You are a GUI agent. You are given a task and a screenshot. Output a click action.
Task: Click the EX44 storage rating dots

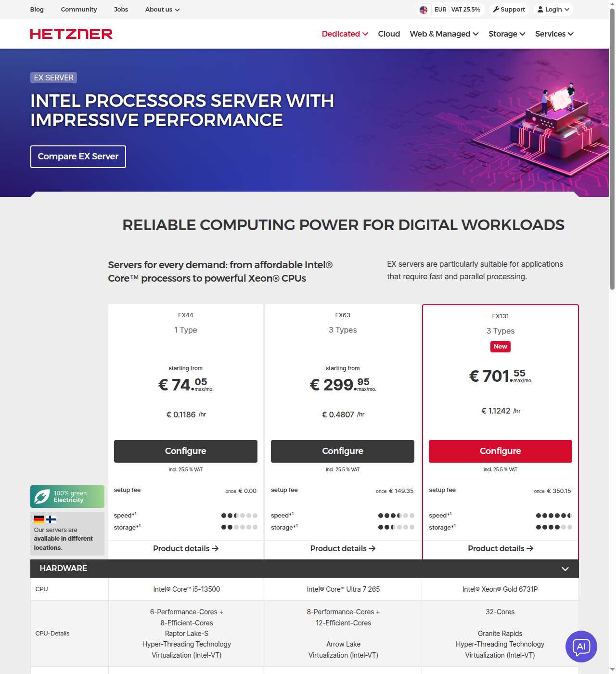click(x=239, y=527)
